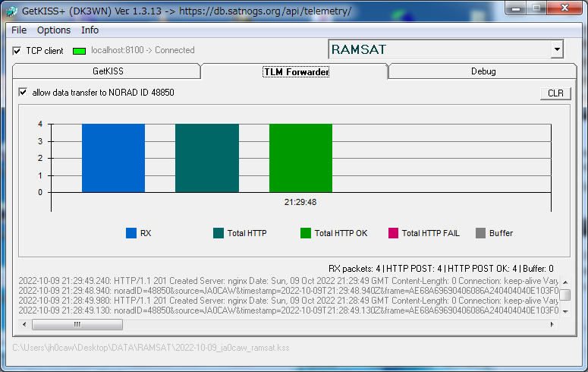Click the RAMSAT satellite name field
Screen dimensions: 588x372
click(x=439, y=49)
